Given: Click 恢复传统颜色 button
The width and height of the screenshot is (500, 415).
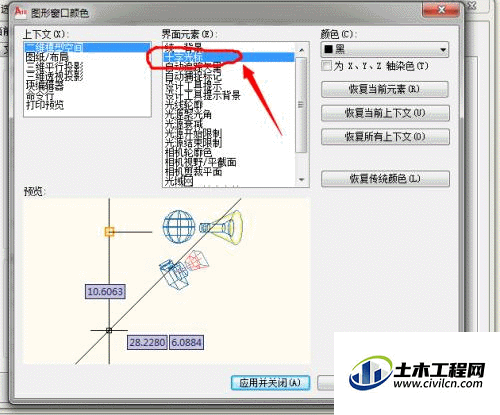Looking at the screenshot, I should 385,179.
